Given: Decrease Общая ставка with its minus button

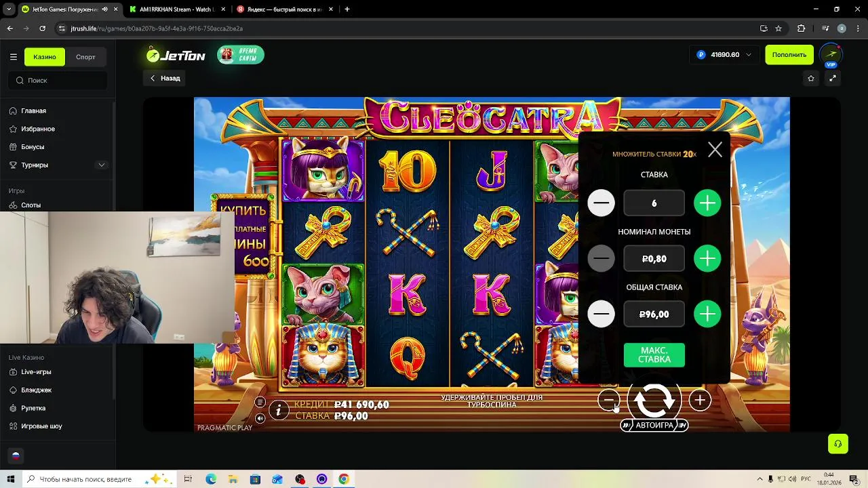Looking at the screenshot, I should [x=601, y=314].
